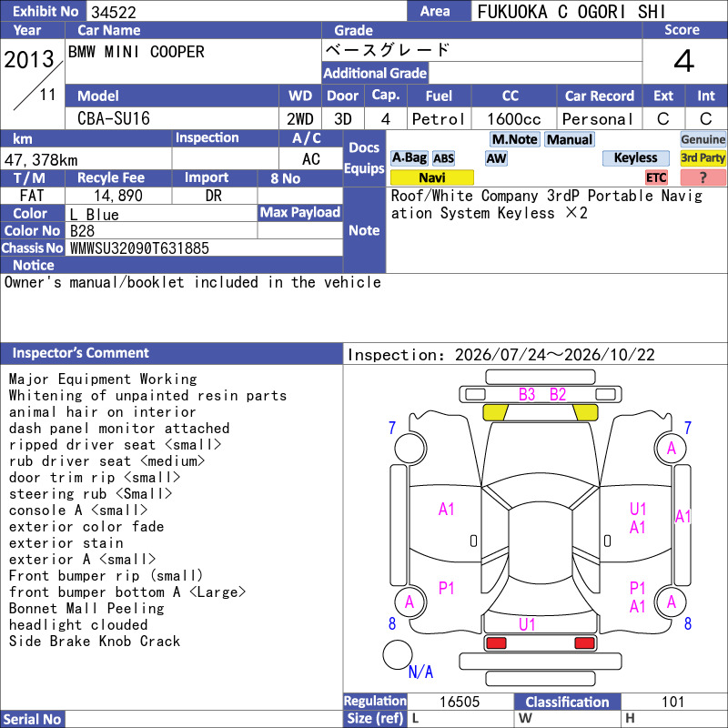728x728 pixels.
Task: Click the B2 damage mark on front bumper
Action: [558, 395]
